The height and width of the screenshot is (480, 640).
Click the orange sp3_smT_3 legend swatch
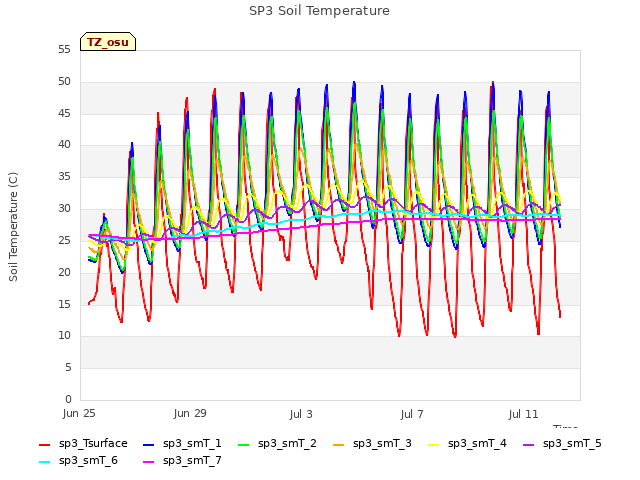click(339, 444)
